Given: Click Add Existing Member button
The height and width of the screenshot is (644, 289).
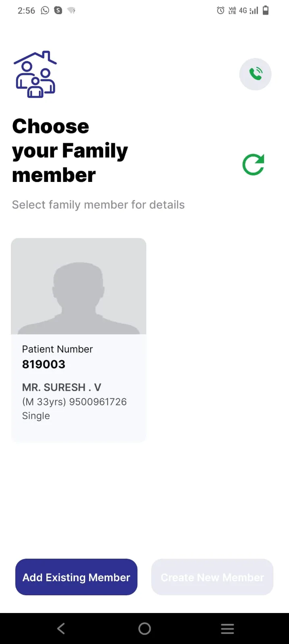Looking at the screenshot, I should pos(76,577).
